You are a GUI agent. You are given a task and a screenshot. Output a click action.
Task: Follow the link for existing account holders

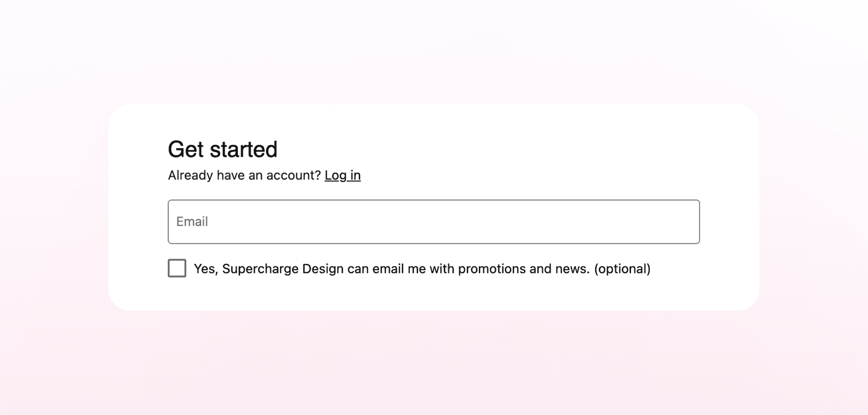tap(343, 175)
